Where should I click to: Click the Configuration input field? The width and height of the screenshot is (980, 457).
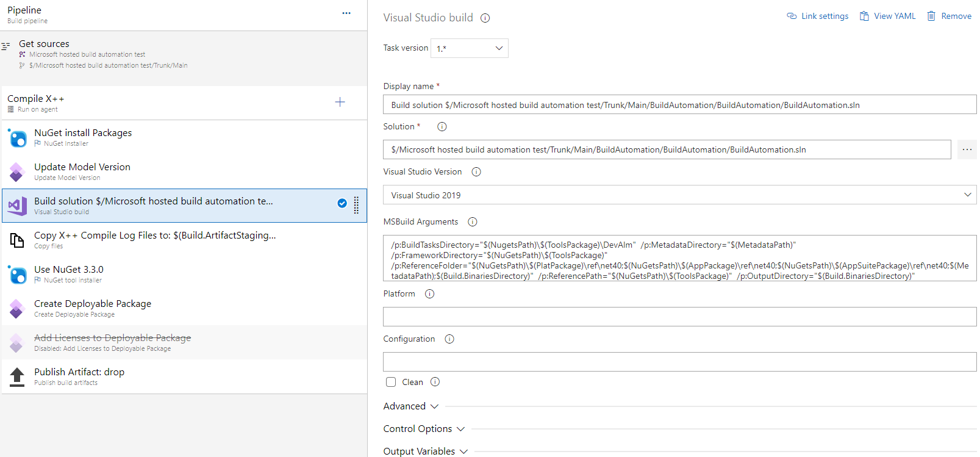[680, 362]
